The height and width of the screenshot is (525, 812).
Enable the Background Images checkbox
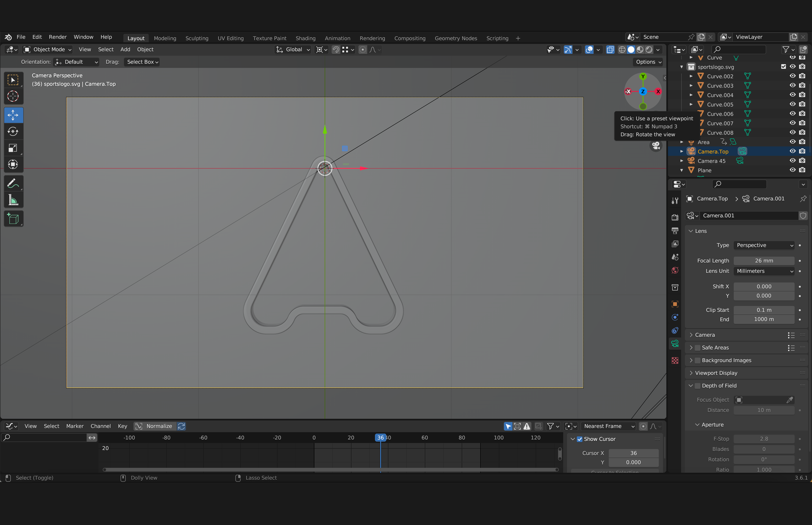pyautogui.click(x=698, y=360)
